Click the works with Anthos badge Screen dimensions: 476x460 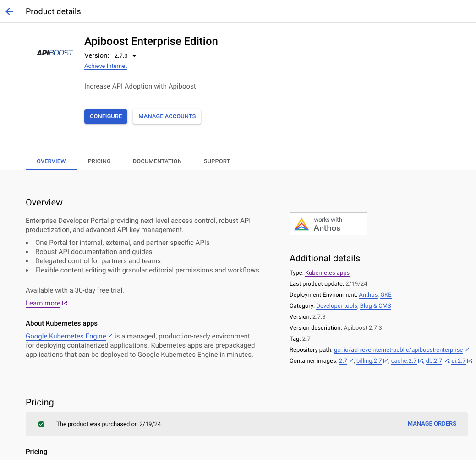point(328,224)
